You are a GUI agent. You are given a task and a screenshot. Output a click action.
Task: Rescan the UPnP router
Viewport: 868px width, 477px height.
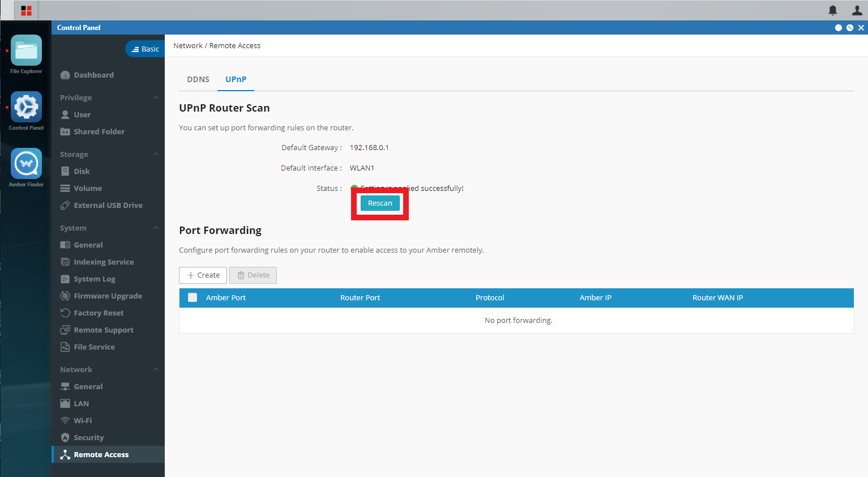[380, 203]
